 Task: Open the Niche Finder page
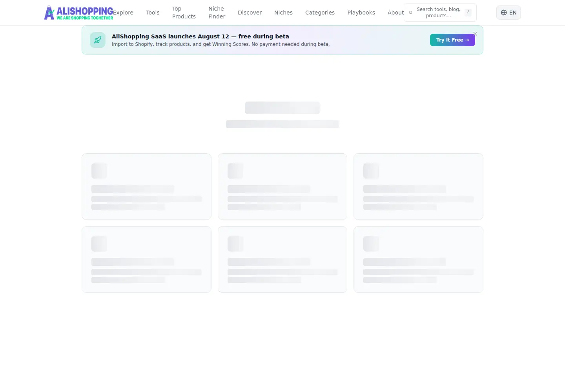click(x=217, y=13)
